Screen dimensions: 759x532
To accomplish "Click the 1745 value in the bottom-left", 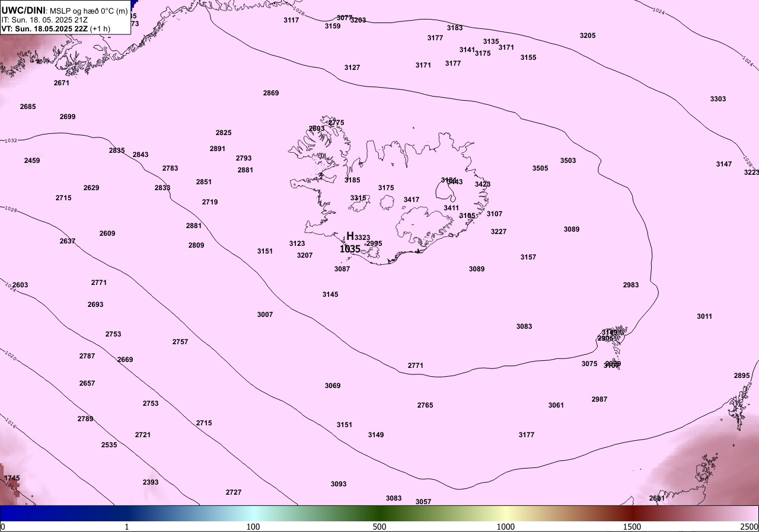I will tap(12, 478).
